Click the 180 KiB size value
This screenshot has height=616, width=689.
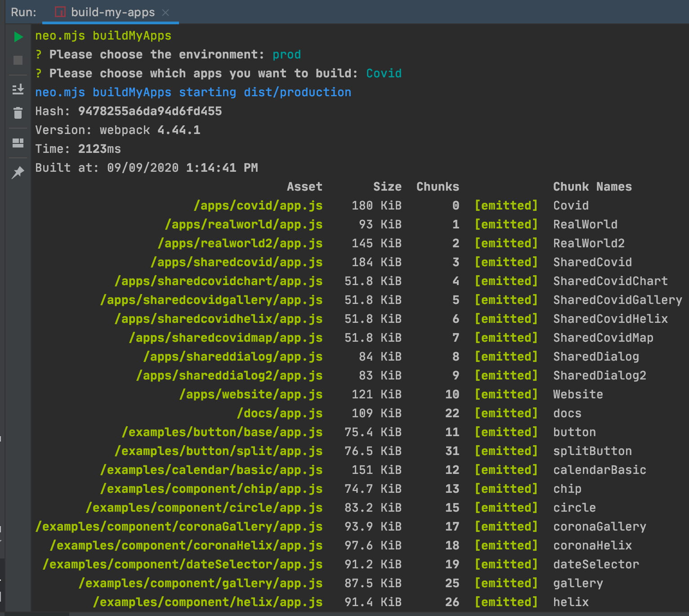[x=377, y=205]
